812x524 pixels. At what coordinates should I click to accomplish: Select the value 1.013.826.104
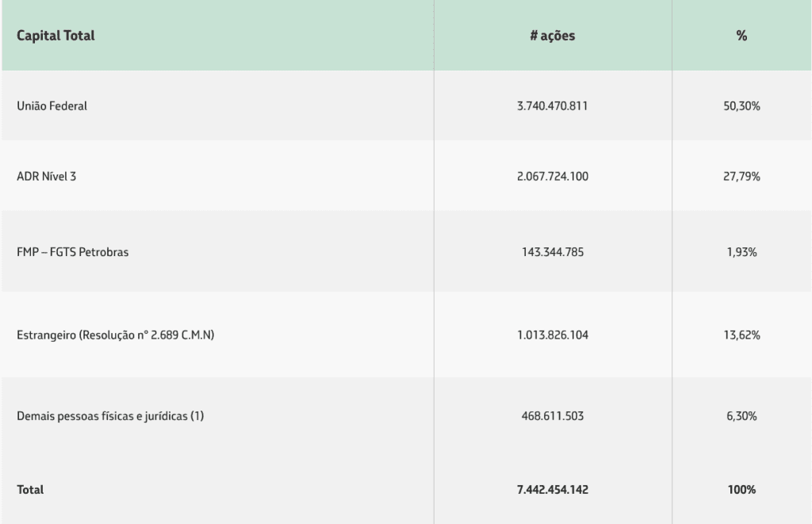coord(553,335)
